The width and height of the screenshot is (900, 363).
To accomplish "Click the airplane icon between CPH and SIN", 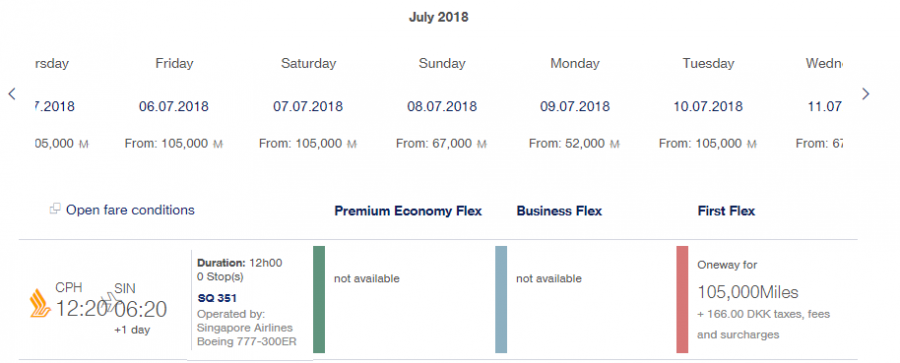I will click(x=109, y=302).
